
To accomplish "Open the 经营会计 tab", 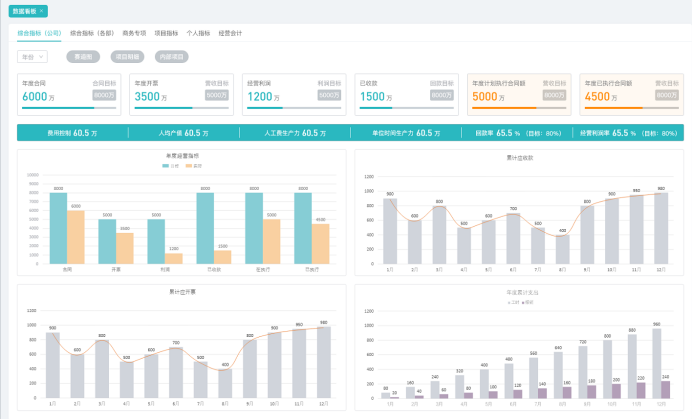I will pyautogui.click(x=230, y=33).
